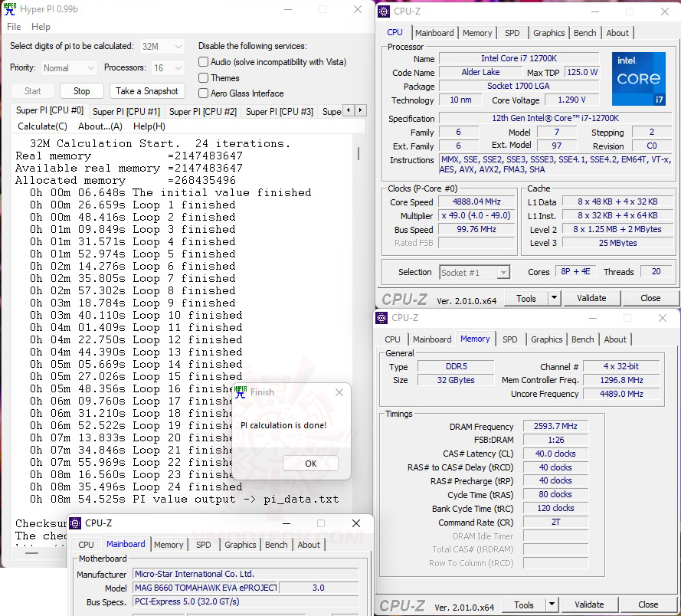Click the Mainboard CPU-Z window title icon
The width and height of the screenshot is (681, 616).
coord(75,523)
